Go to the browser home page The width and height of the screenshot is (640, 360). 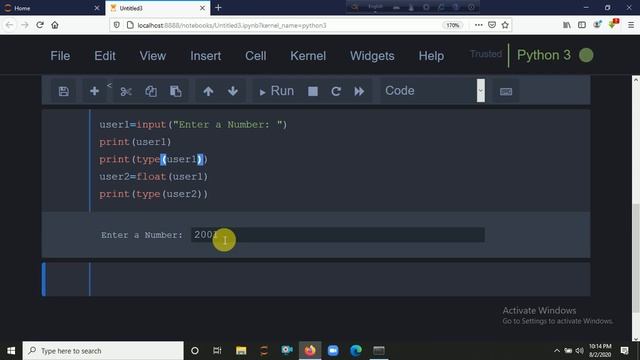point(55,25)
